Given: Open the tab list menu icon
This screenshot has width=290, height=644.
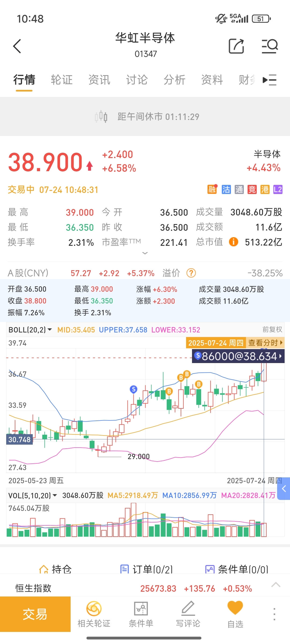Looking at the screenshot, I should pyautogui.click(x=270, y=80).
